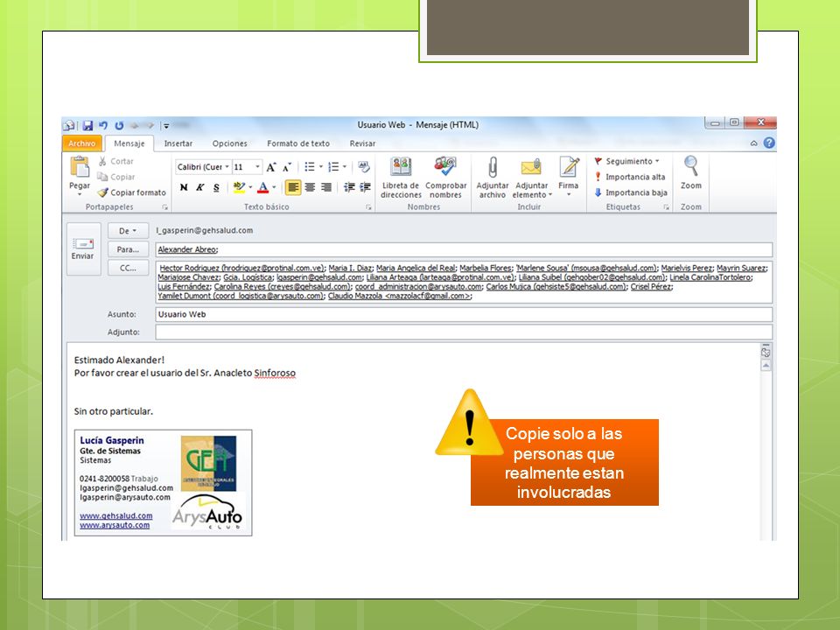Click the Save icon in quick access toolbar

(87, 125)
